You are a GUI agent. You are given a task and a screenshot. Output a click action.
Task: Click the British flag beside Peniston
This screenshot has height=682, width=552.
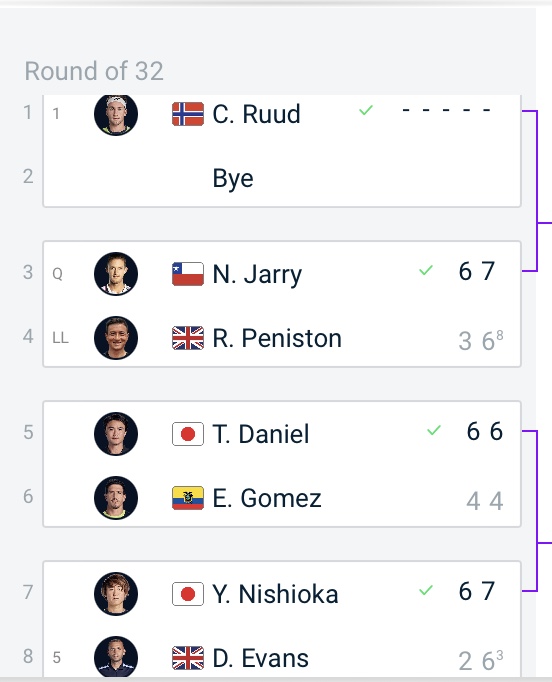[188, 338]
